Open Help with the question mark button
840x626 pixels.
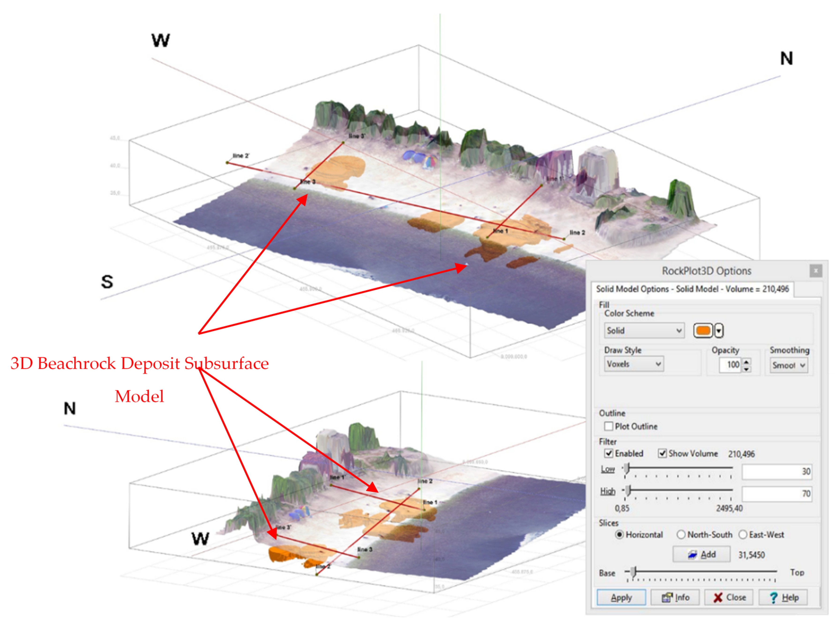[x=783, y=598]
